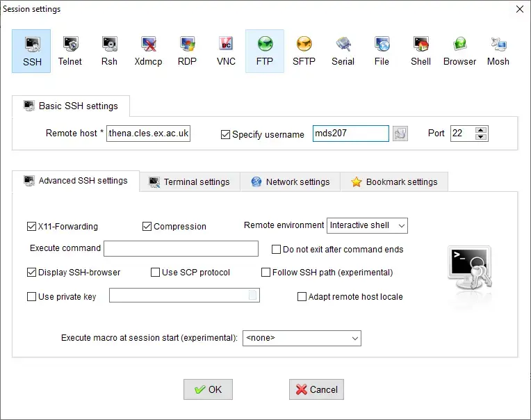Open the Basic SSH settings tab

(71, 106)
